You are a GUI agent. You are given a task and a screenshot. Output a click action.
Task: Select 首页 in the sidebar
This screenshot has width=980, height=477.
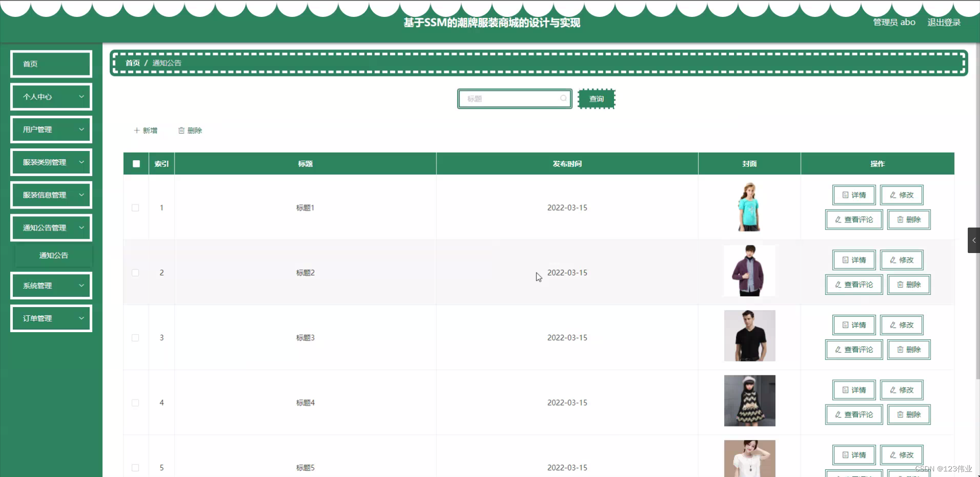pos(51,63)
